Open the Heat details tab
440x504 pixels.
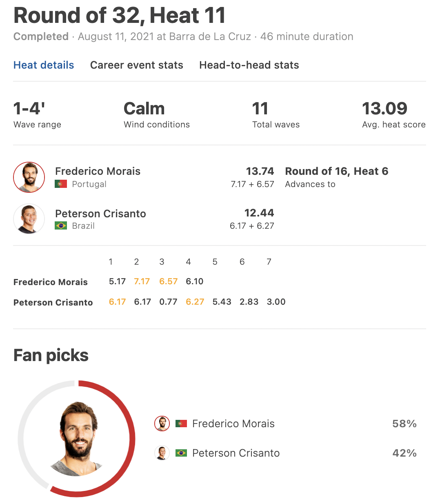tap(44, 65)
